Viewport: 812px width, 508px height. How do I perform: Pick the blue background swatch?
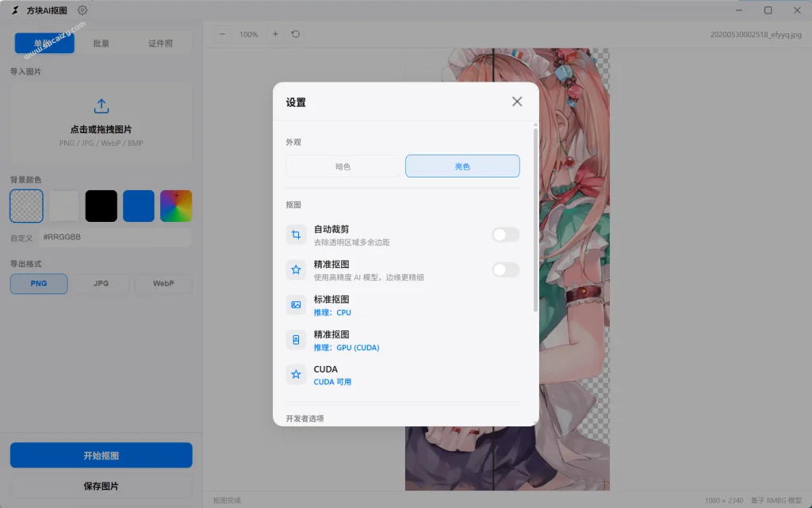[138, 206]
